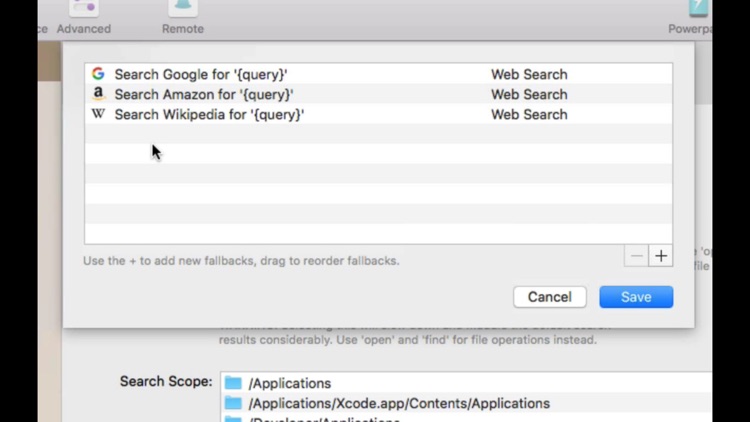Open the Advanced preferences tab
Screen dimensions: 750x422
[x=84, y=18]
